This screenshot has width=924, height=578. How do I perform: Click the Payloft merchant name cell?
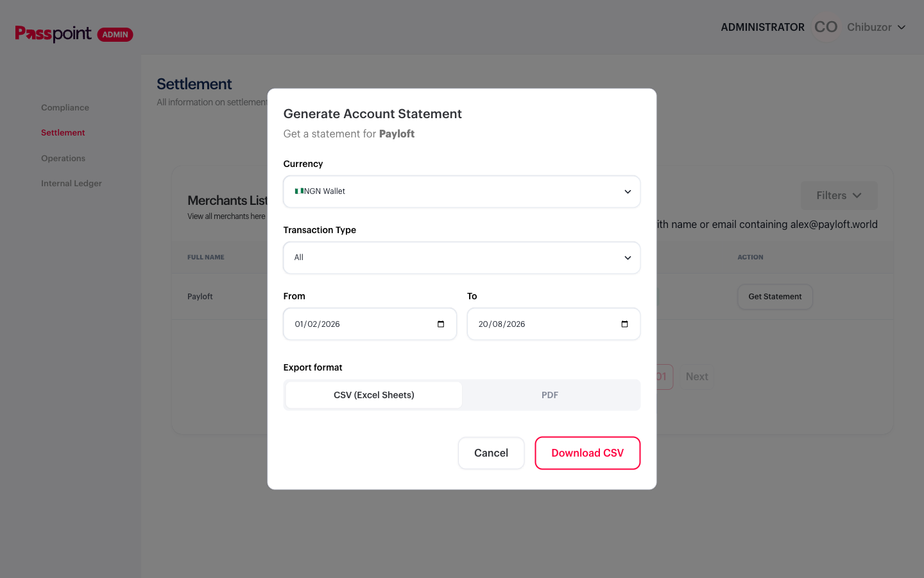[200, 297]
